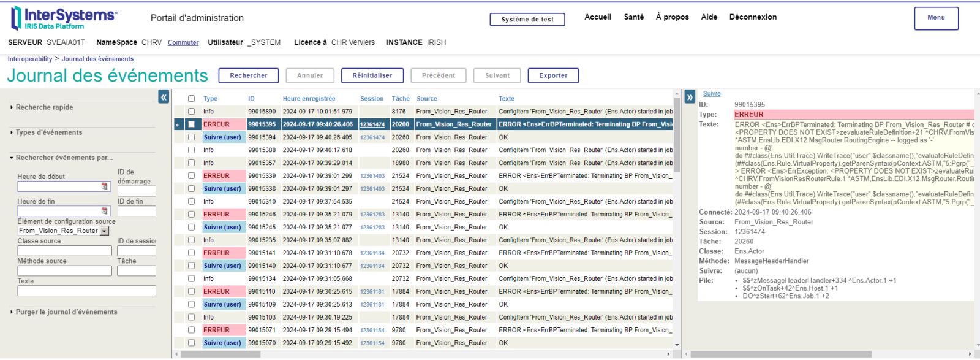The height and width of the screenshot is (360, 980).
Task: Check the box for event 99015388
Action: [x=191, y=150]
